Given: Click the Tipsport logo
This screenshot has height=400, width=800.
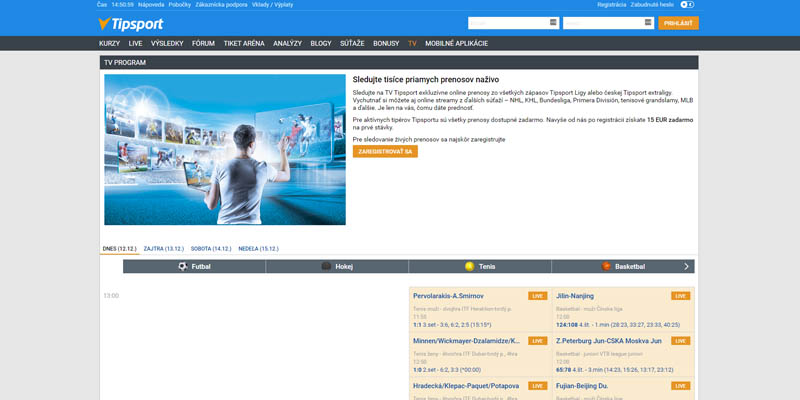Looking at the screenshot, I should pyautogui.click(x=131, y=24).
